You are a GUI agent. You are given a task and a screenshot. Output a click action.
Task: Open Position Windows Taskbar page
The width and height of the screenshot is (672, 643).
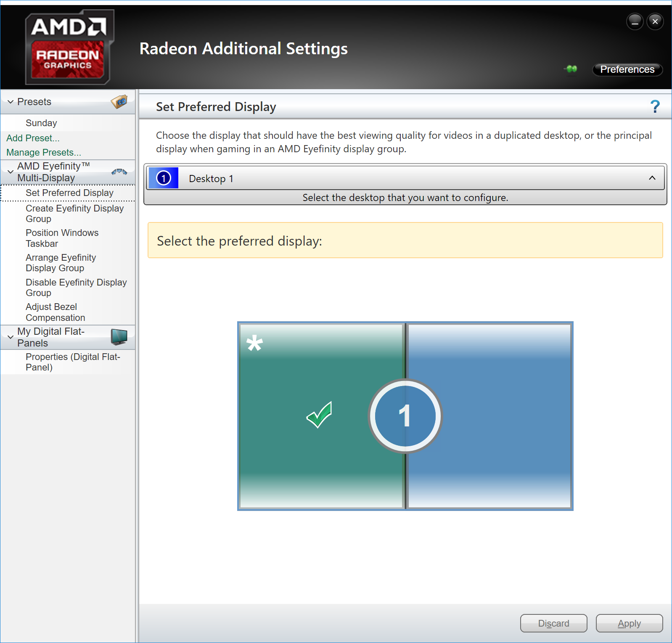point(62,238)
